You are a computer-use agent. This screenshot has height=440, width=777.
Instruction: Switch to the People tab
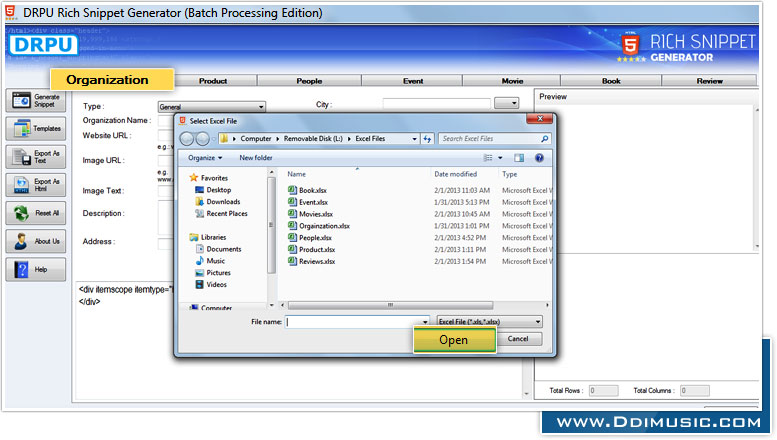309,81
